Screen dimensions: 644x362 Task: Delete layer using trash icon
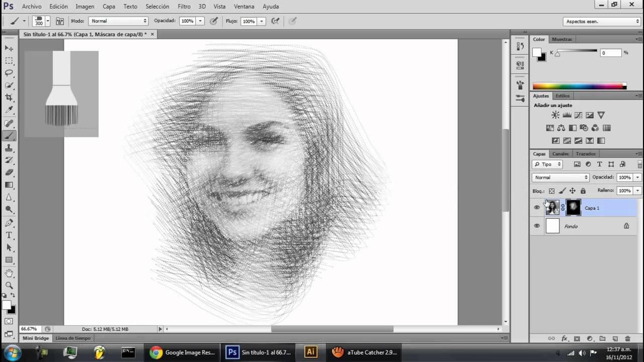point(627,339)
